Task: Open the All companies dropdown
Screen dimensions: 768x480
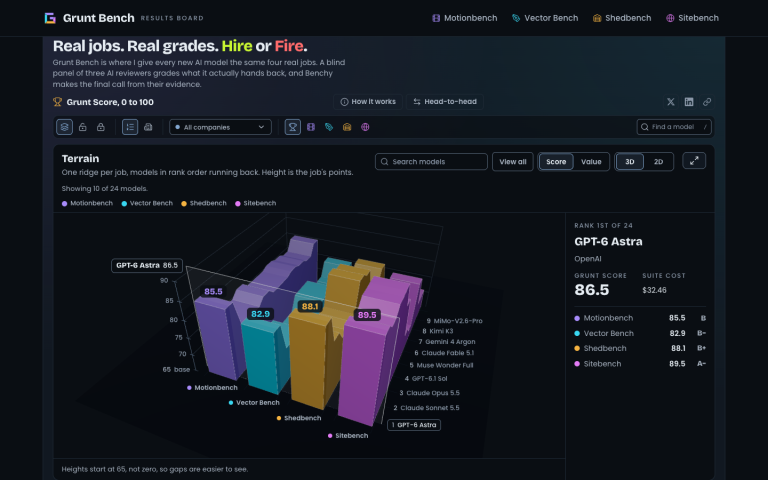Action: tap(220, 127)
